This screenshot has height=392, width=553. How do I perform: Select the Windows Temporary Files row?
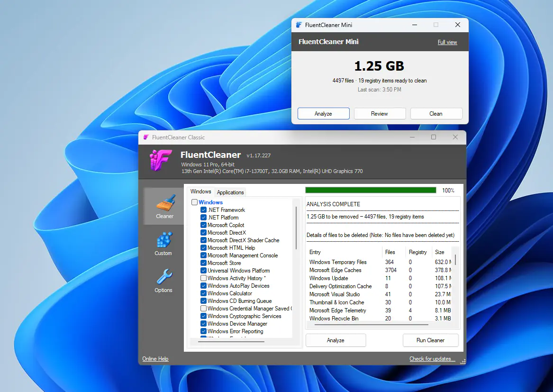tap(380, 262)
